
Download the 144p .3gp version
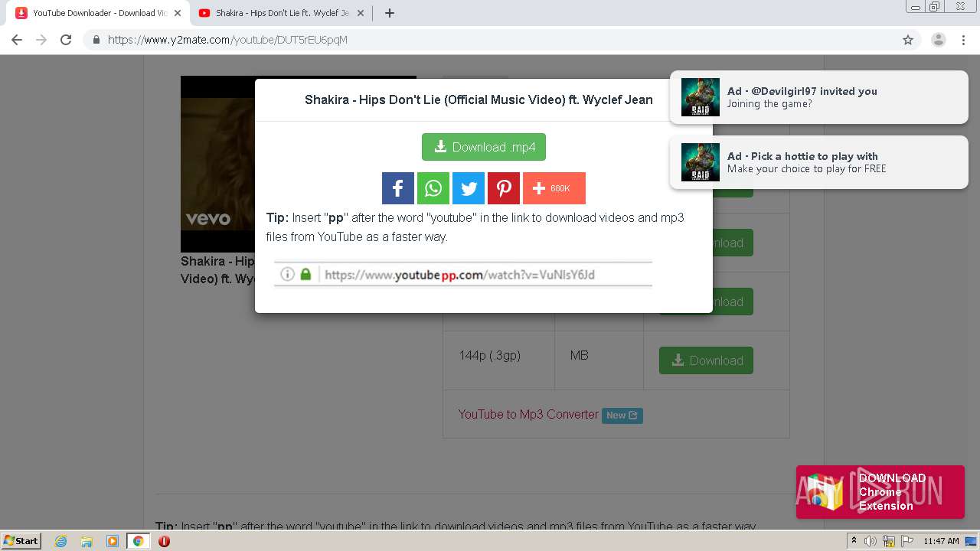click(706, 360)
